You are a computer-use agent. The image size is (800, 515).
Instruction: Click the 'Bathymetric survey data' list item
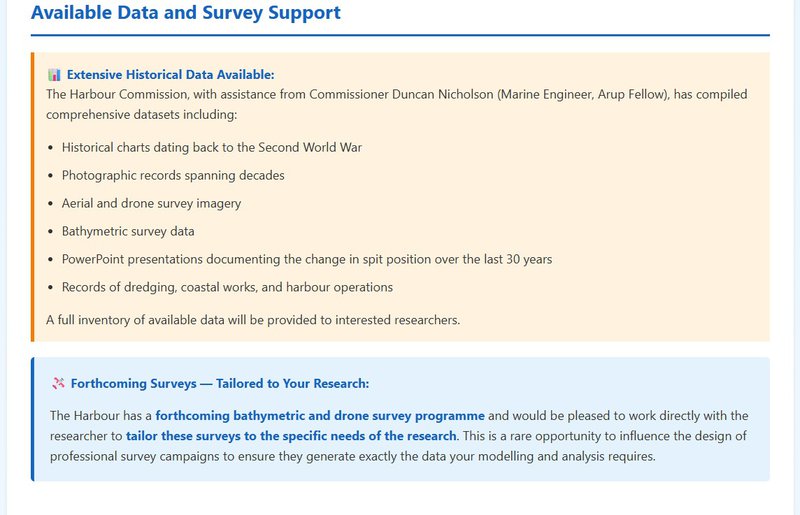(128, 232)
